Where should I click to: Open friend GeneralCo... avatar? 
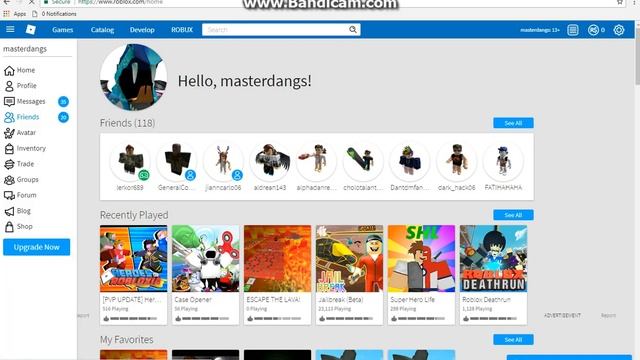point(176,162)
